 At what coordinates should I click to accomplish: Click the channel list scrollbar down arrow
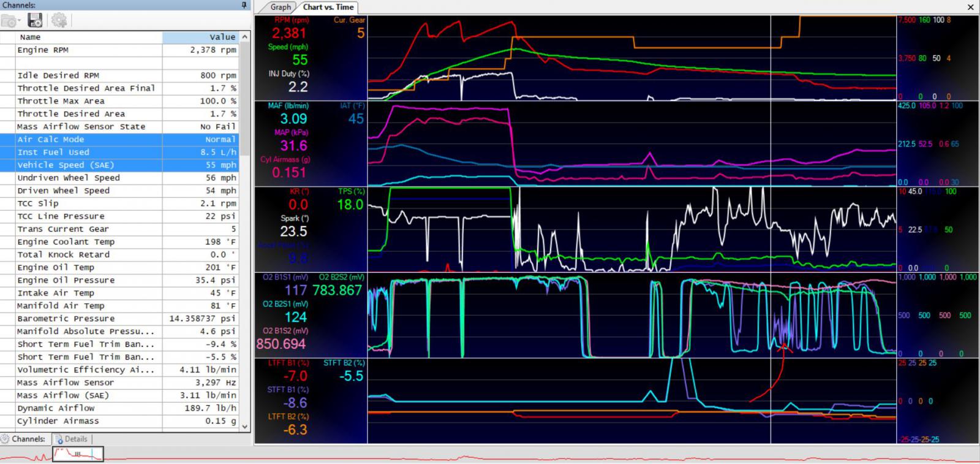pos(245,427)
